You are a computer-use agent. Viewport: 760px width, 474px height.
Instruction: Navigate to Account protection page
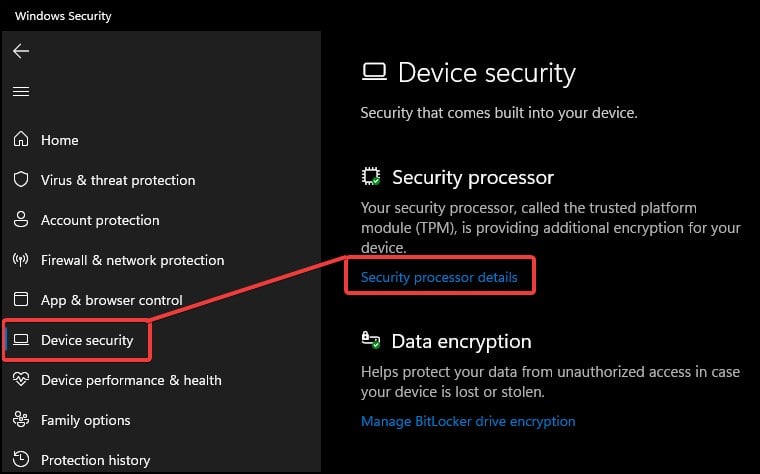pyautogui.click(x=100, y=220)
